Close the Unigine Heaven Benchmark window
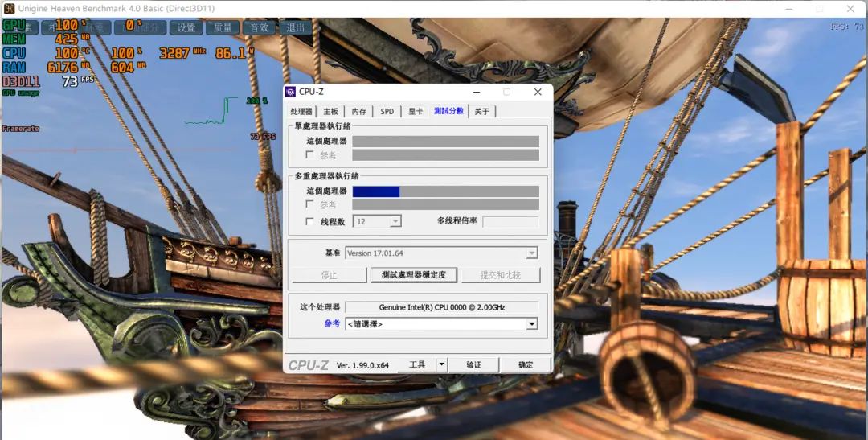Viewport: 868px width, 440px height. [x=850, y=8]
